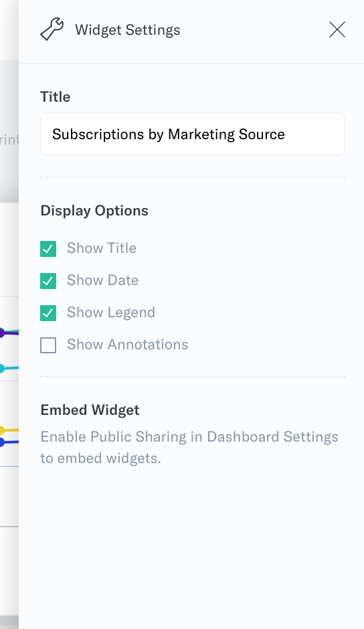Click the Show Date label text
This screenshot has height=629, width=364.
click(103, 280)
